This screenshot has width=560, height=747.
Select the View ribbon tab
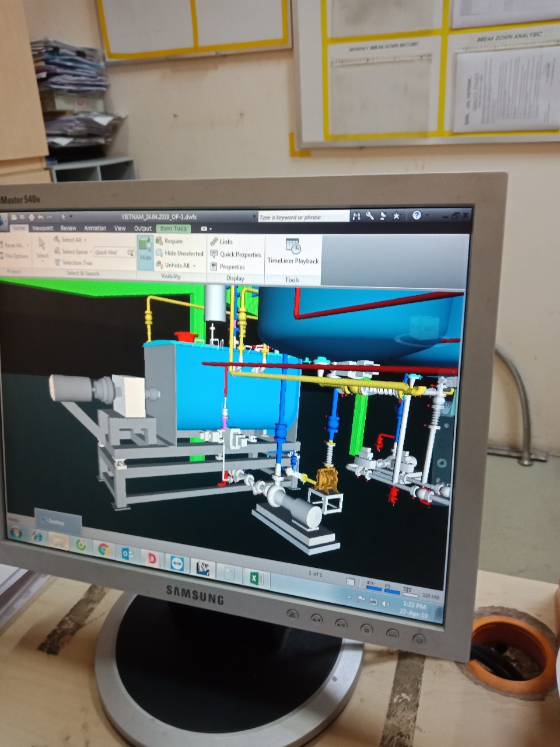(120, 228)
